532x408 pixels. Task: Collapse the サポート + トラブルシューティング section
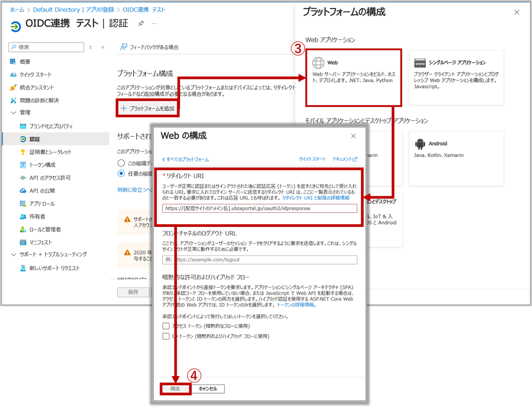click(x=13, y=254)
